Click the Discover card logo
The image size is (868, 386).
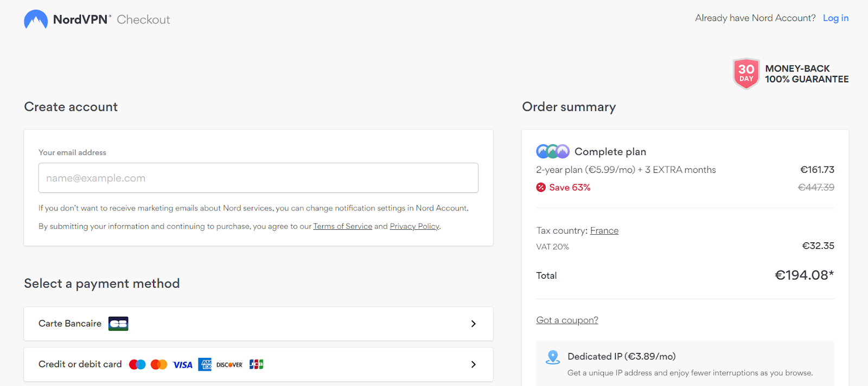[x=229, y=365]
